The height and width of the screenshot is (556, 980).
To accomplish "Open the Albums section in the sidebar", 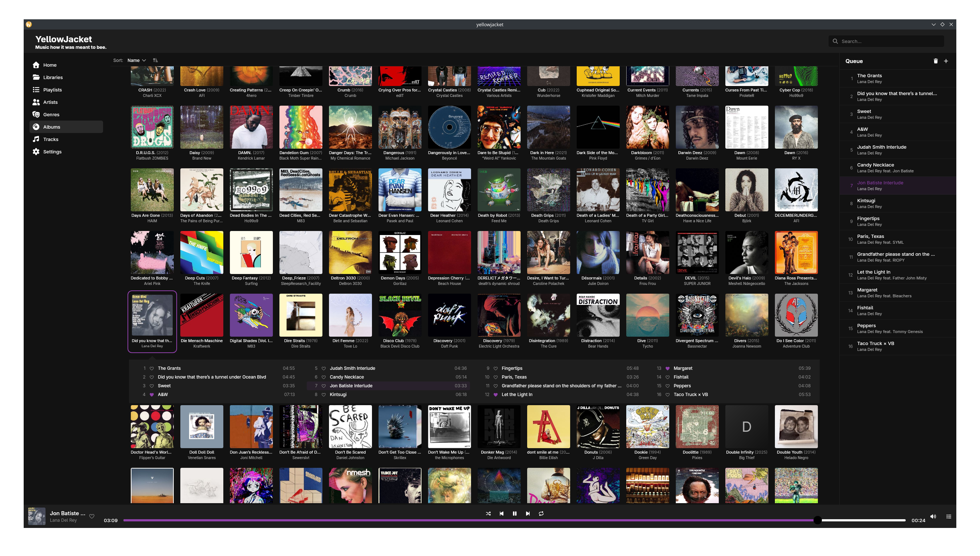I will point(51,126).
